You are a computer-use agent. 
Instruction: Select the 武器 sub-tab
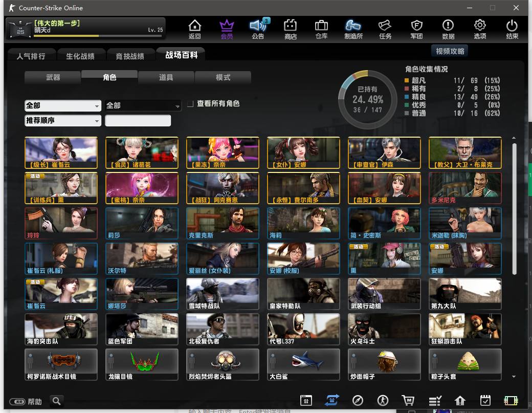53,77
